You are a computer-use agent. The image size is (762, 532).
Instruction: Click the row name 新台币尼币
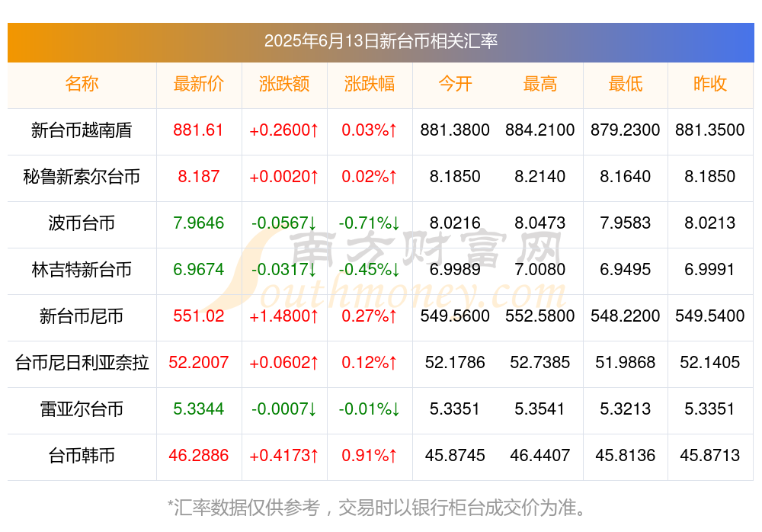[x=82, y=316]
